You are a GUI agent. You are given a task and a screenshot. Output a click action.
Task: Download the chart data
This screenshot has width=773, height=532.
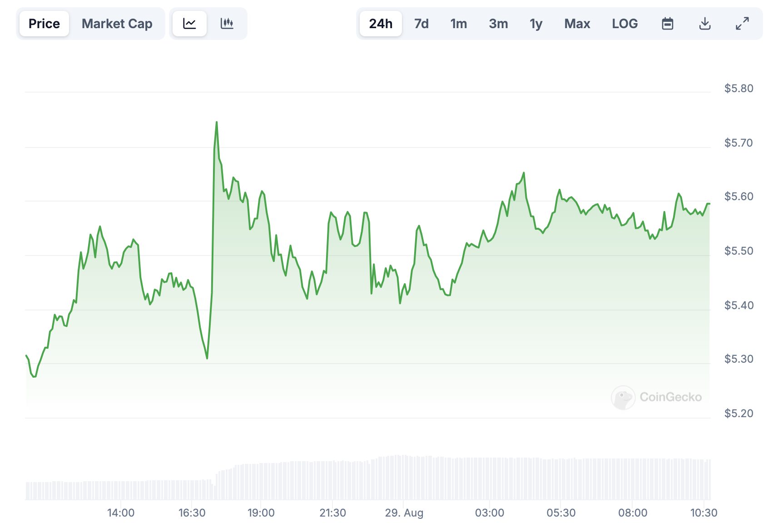[x=705, y=24]
